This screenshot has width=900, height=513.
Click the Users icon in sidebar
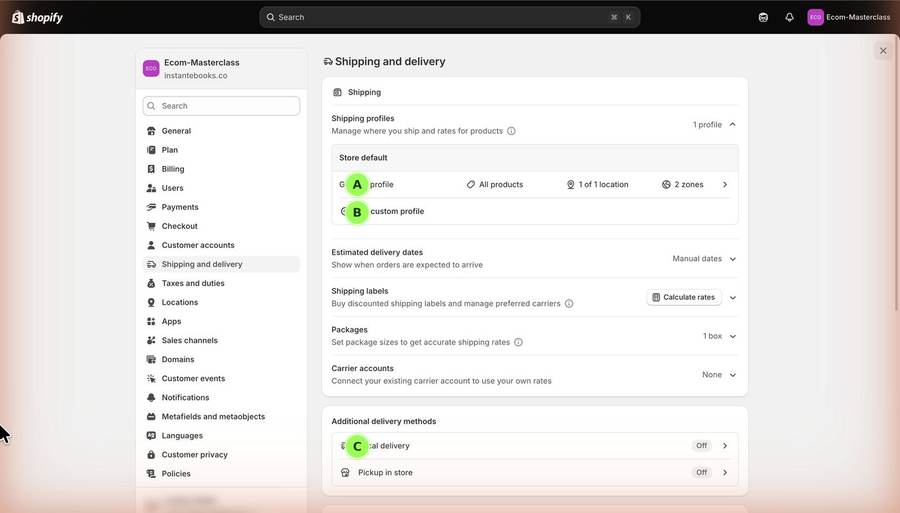pyautogui.click(x=151, y=188)
